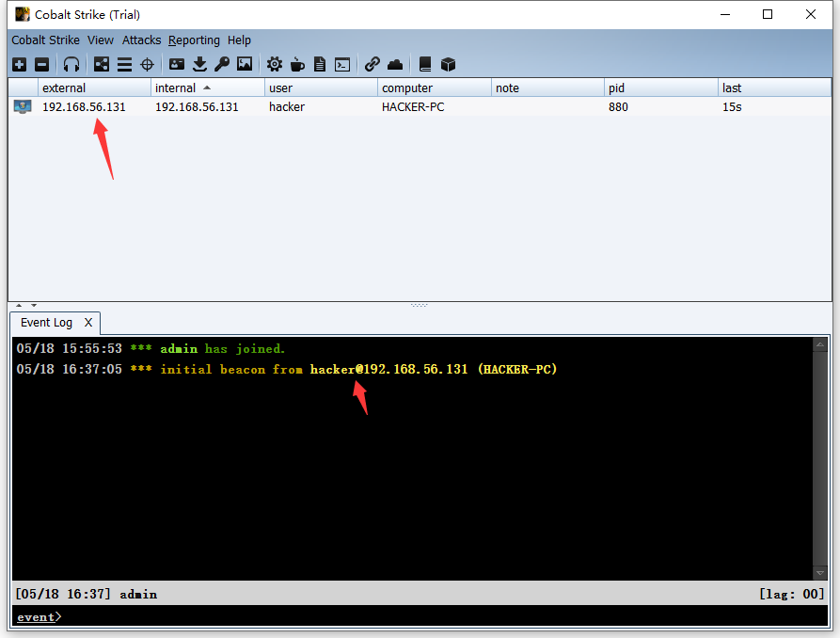Sort sessions by the note column header

pyautogui.click(x=547, y=88)
